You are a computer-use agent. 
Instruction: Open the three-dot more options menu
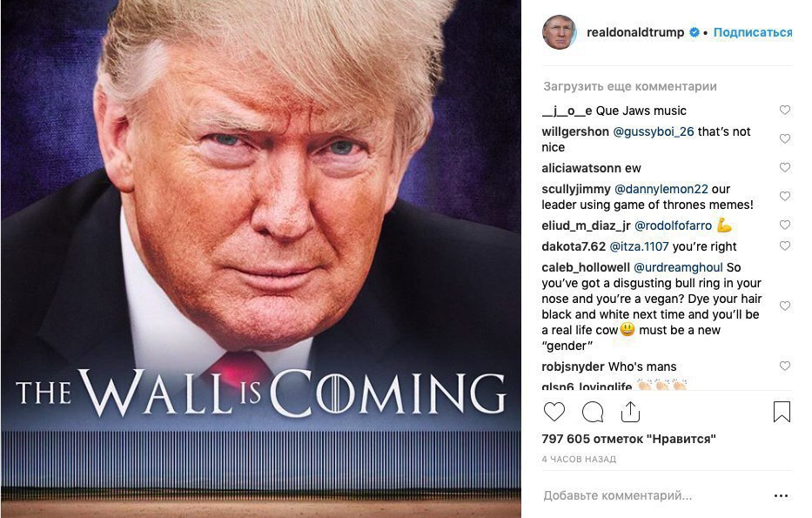[x=781, y=495]
